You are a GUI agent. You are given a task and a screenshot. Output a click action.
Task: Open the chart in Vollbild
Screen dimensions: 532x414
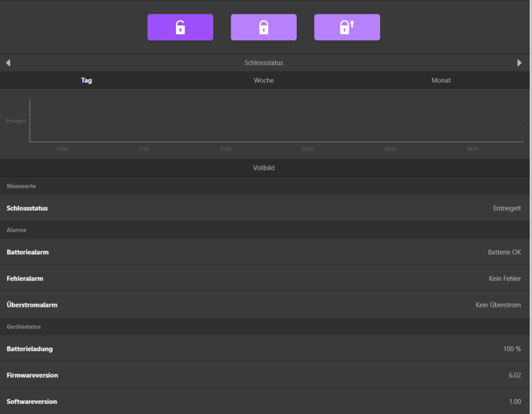[x=264, y=168]
